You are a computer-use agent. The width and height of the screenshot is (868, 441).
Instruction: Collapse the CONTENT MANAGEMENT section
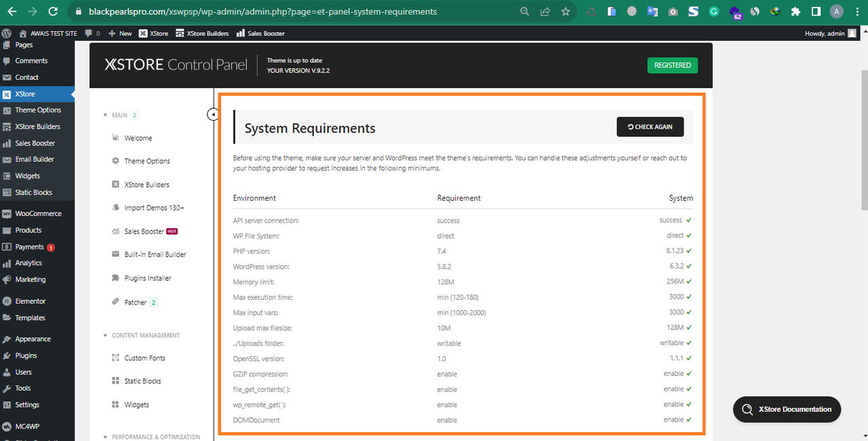coord(105,335)
